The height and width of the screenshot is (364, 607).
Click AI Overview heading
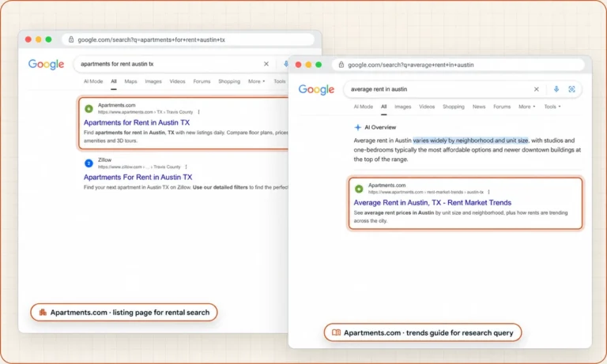click(380, 127)
